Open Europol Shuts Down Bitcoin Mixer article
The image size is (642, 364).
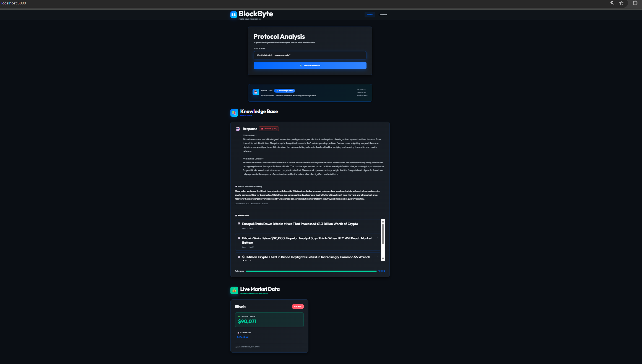click(x=300, y=224)
